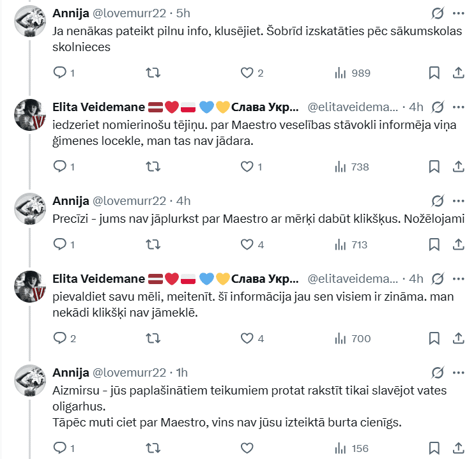
Task: Repost Elita's tweet about nomierinošu tējiņu
Action: point(153,167)
